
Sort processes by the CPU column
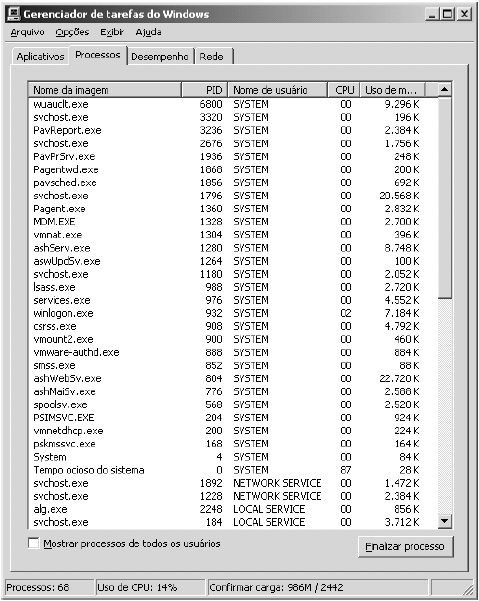344,90
